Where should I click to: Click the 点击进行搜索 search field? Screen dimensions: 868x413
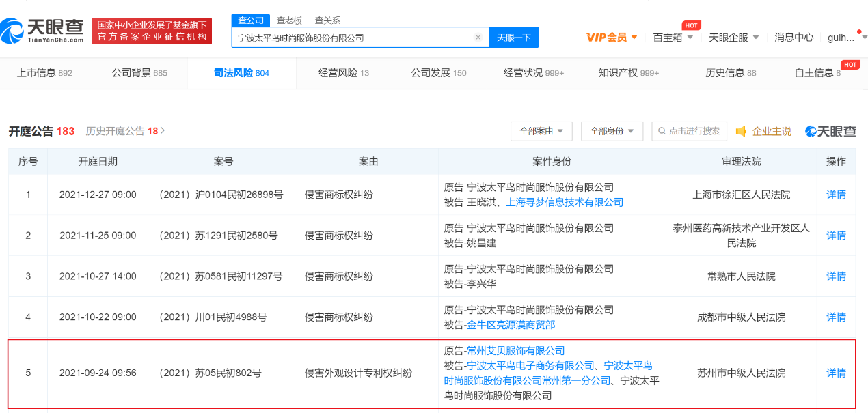click(x=689, y=131)
